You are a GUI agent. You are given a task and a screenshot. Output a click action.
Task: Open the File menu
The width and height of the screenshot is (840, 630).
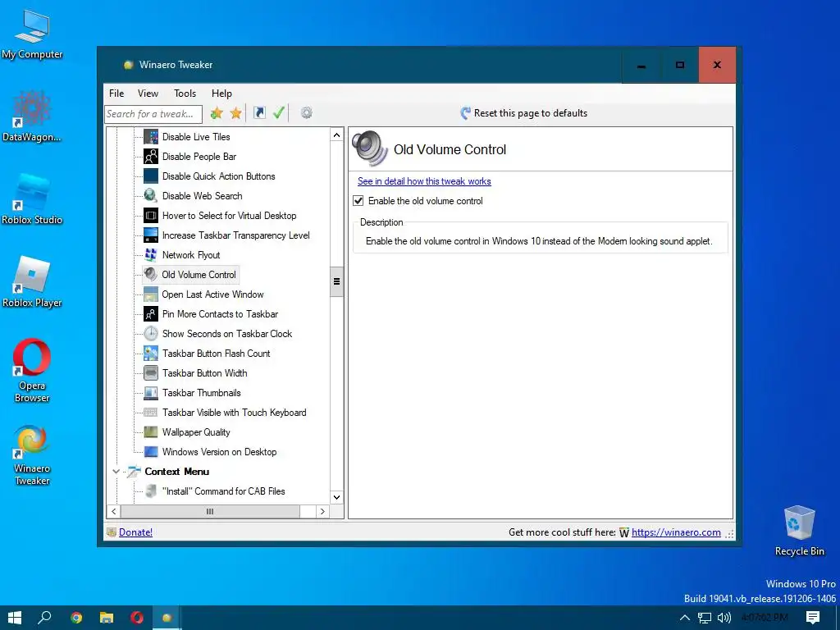click(x=116, y=94)
